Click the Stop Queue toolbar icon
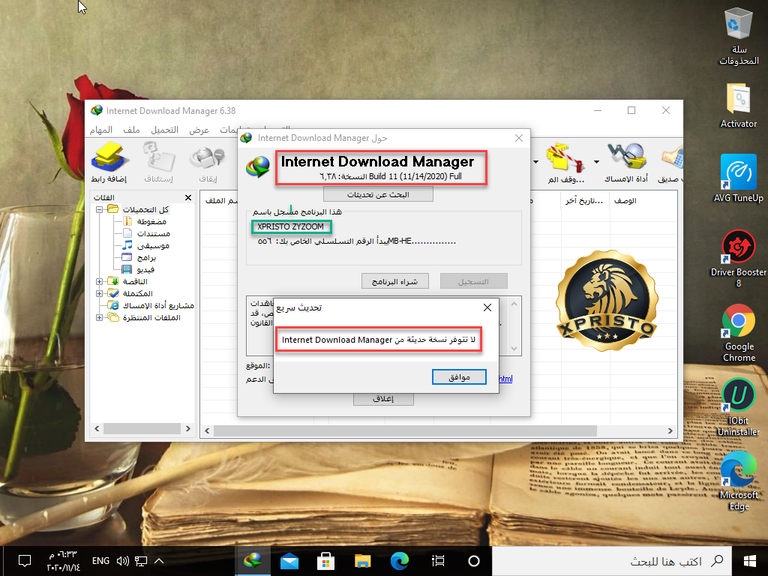768x576 pixels. click(x=566, y=163)
